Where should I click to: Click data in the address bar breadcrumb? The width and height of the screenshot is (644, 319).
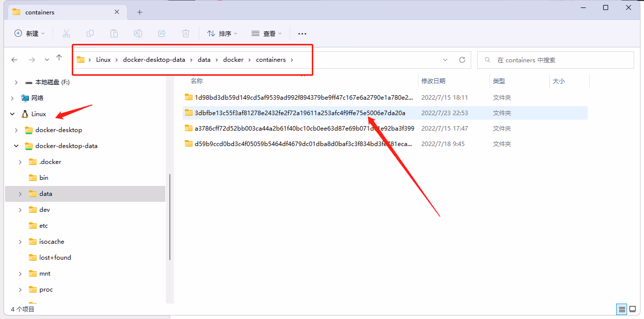coord(204,60)
